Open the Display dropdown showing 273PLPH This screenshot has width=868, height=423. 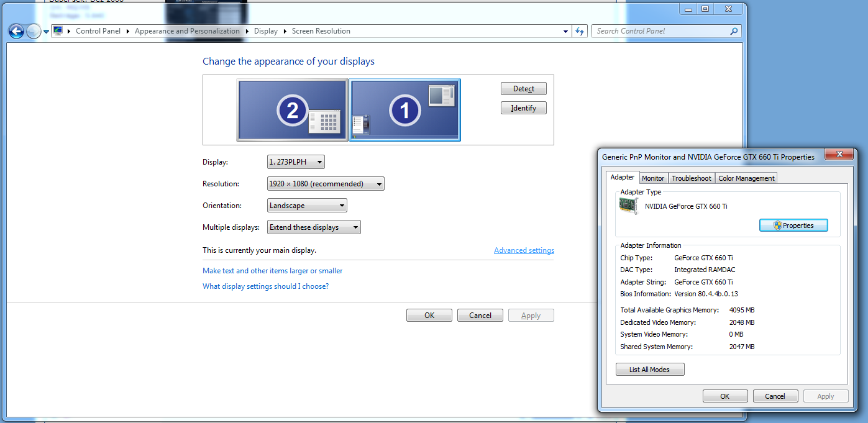(296, 162)
